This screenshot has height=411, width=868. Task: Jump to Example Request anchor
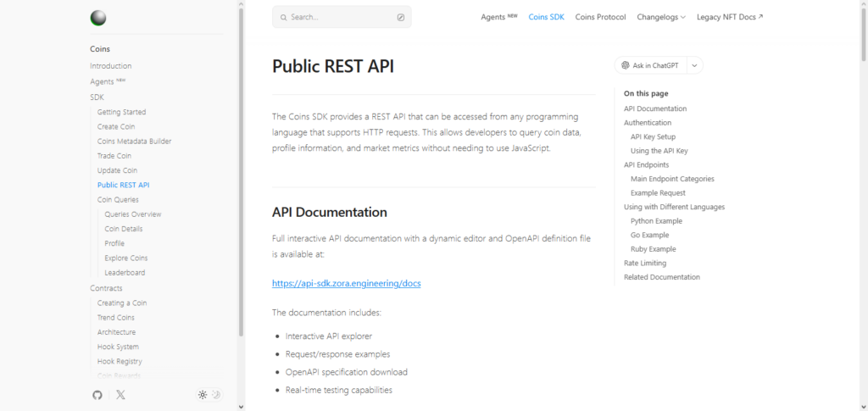coord(658,193)
